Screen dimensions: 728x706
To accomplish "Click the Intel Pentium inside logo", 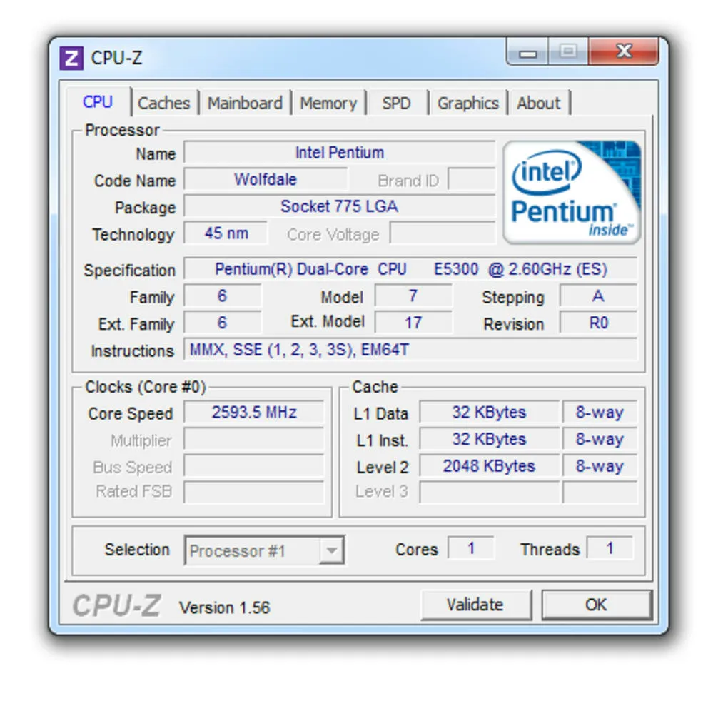I will (x=572, y=192).
